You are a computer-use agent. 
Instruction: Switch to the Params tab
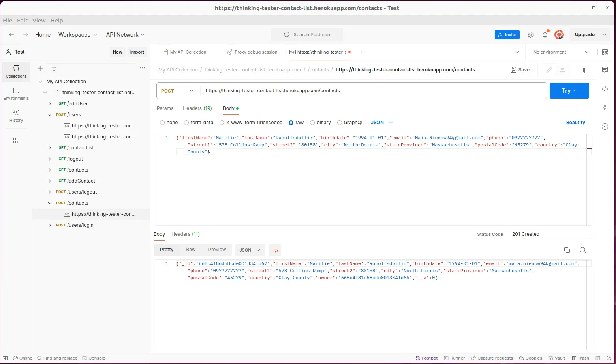(165, 108)
